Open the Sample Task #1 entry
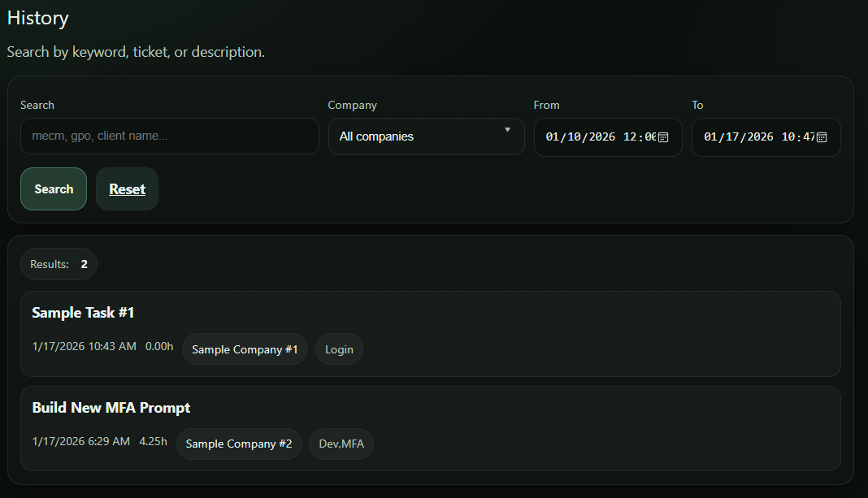Image resolution: width=868 pixels, height=498 pixels. 83,312
